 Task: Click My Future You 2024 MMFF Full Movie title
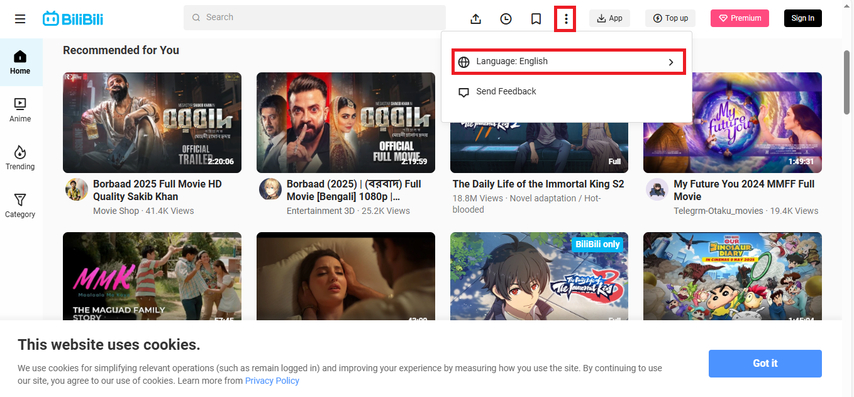(744, 190)
